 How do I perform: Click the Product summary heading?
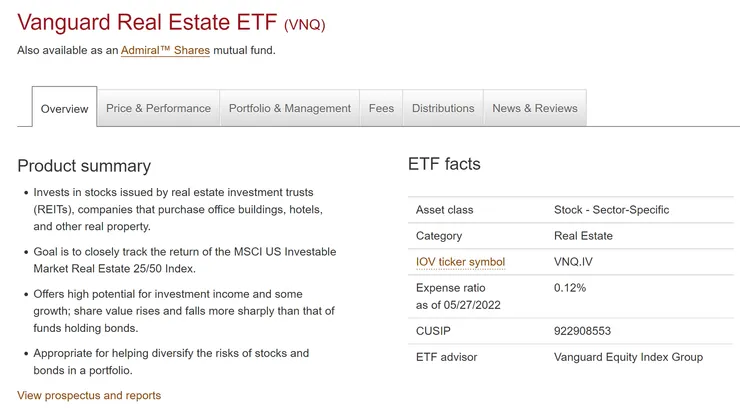click(x=84, y=166)
